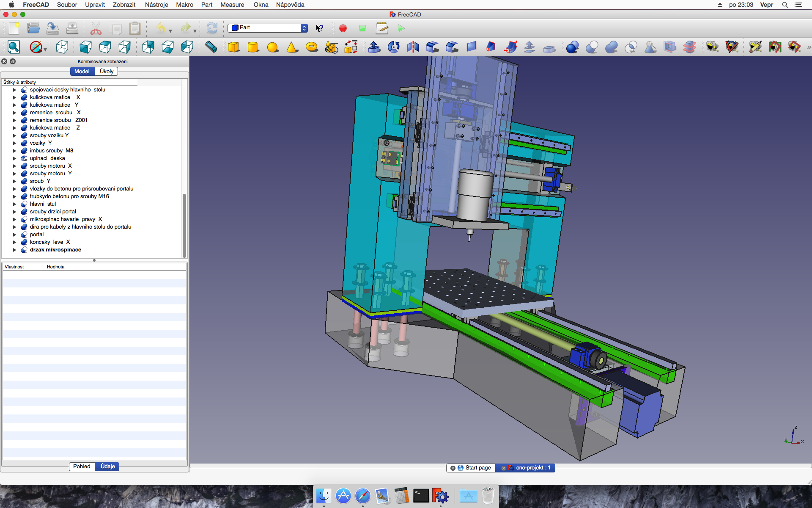The width and height of the screenshot is (812, 508).
Task: Expand 'kulickova matice X' tree item
Action: click(x=14, y=97)
